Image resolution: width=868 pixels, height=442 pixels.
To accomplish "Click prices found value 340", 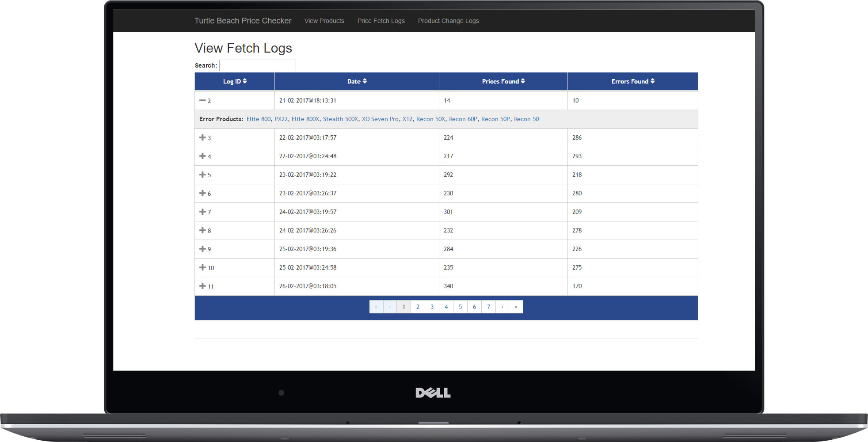I will (448, 286).
